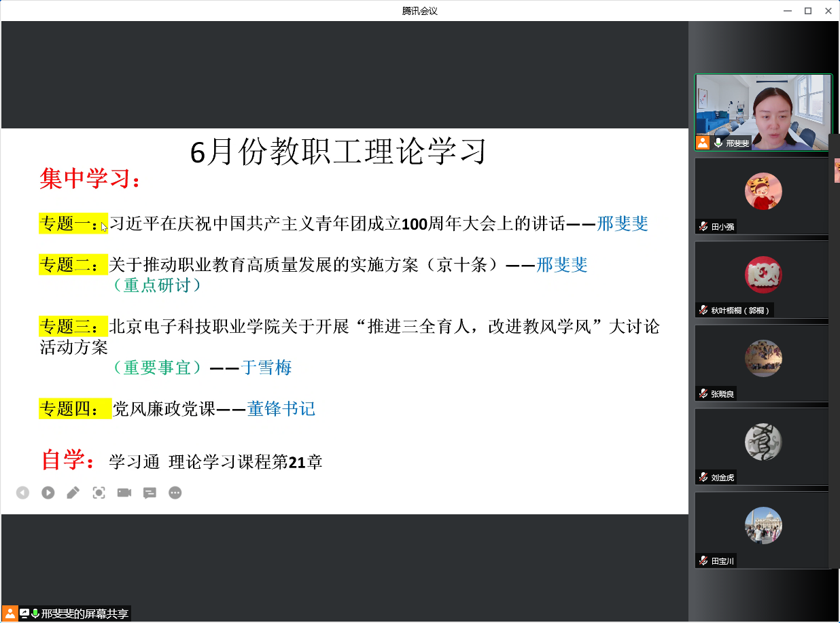840x623 pixels.
Task: Click the previous slide arrow icon
Action: click(x=22, y=493)
